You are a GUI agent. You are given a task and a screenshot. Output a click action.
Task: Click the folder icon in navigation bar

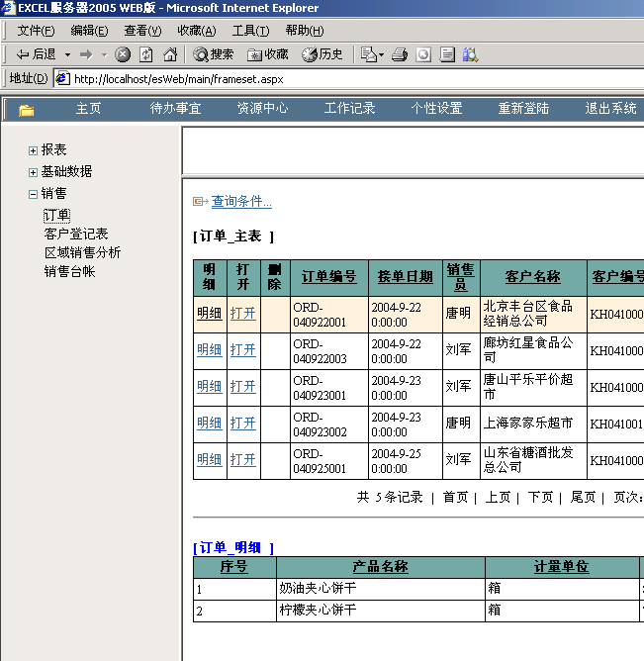pyautogui.click(x=26, y=109)
